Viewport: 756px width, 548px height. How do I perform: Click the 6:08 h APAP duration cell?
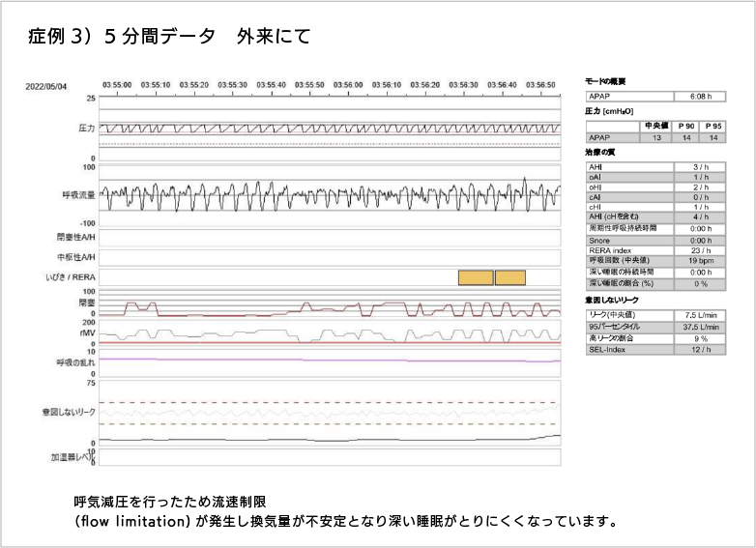(x=700, y=97)
